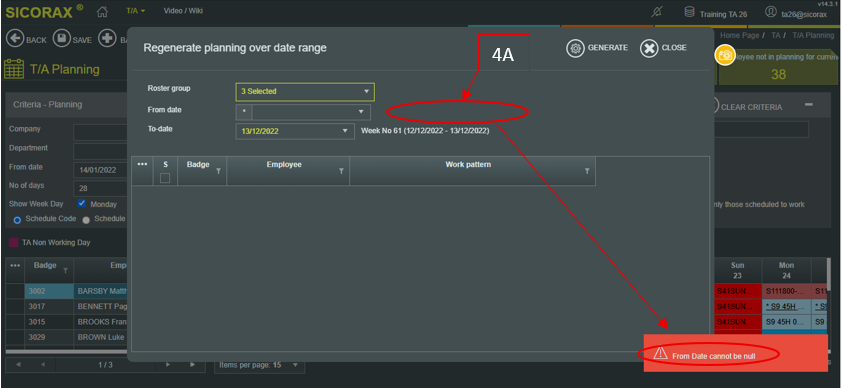
Task: Click the plus icon next to SAVE
Action: [107, 39]
